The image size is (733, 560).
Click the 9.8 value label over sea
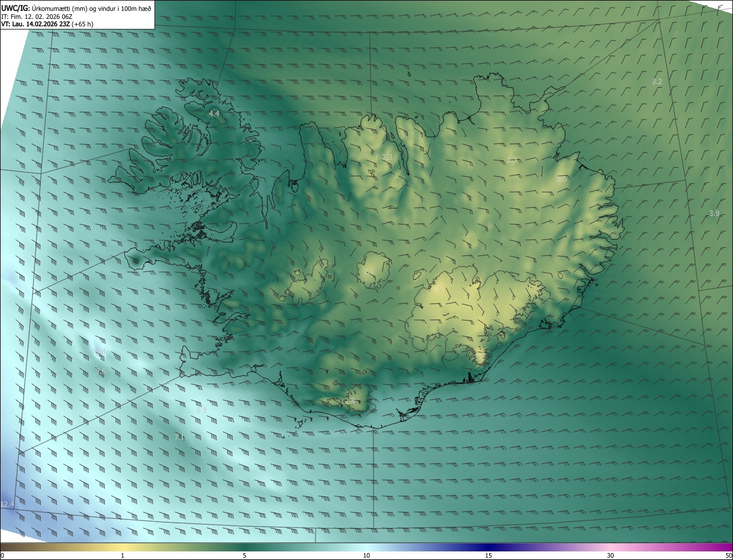click(x=202, y=411)
